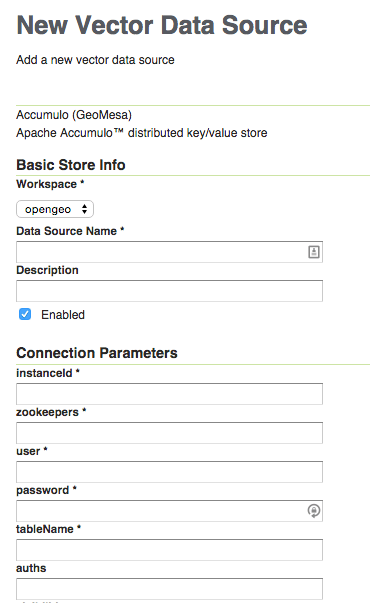
Task: Click the 'Connection Parameters' section heading
Action: [97, 353]
